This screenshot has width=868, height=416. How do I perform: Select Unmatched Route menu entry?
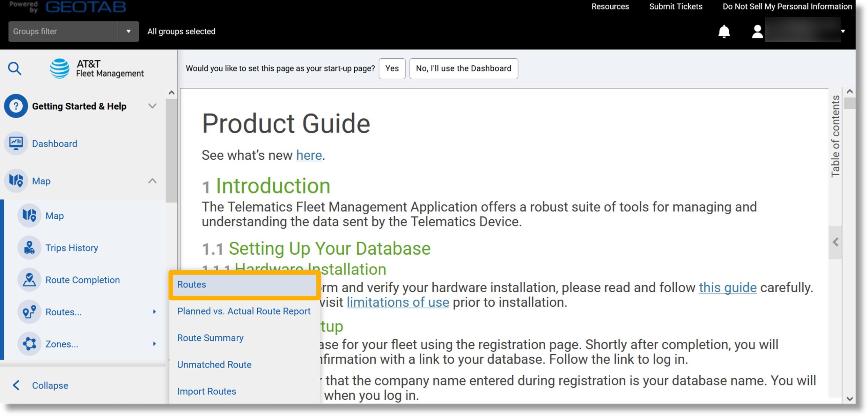click(214, 364)
